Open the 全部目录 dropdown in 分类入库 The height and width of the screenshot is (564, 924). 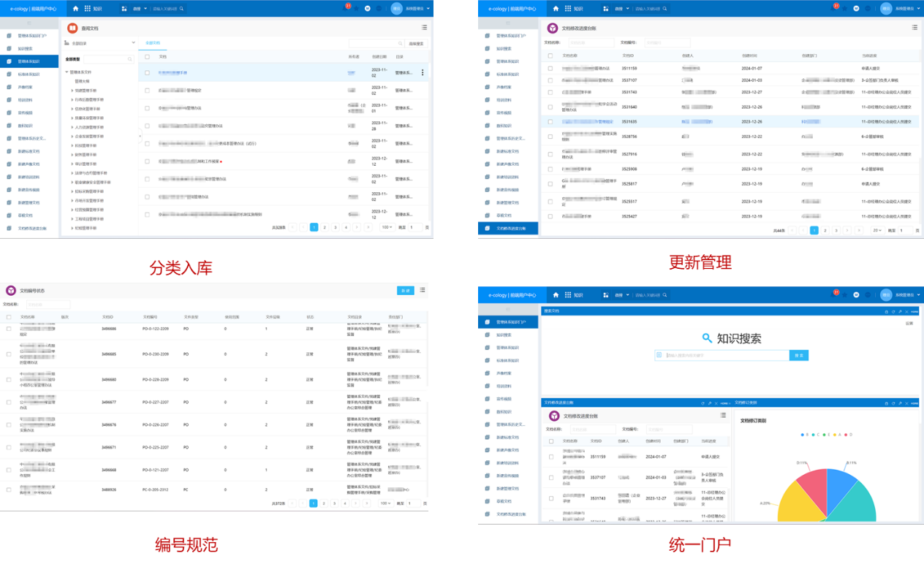pos(100,44)
